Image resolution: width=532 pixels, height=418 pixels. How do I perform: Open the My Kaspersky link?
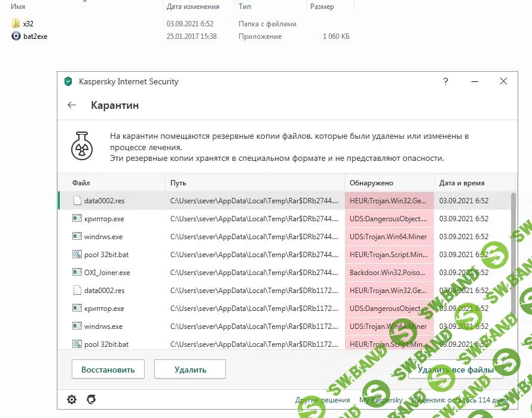pos(381,400)
